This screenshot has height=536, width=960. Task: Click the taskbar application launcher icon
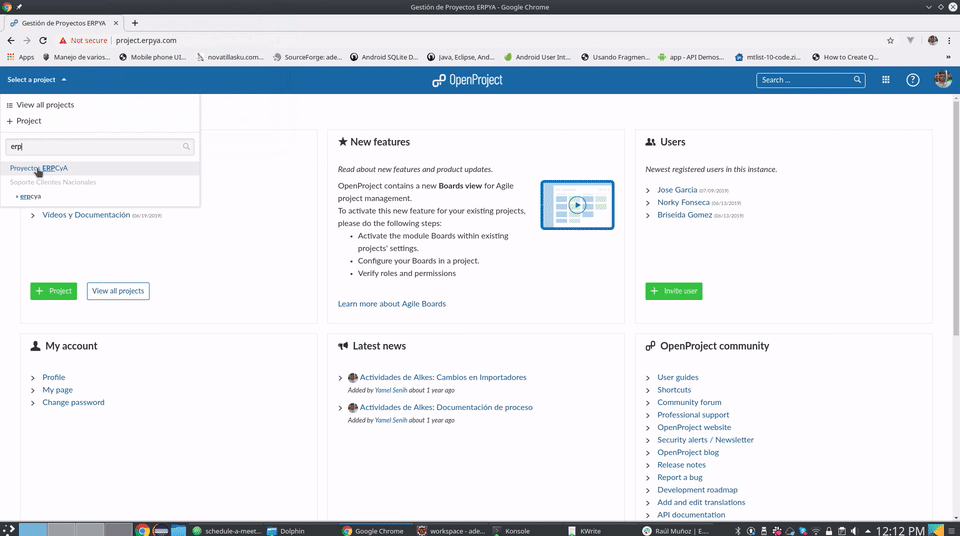coord(9,530)
